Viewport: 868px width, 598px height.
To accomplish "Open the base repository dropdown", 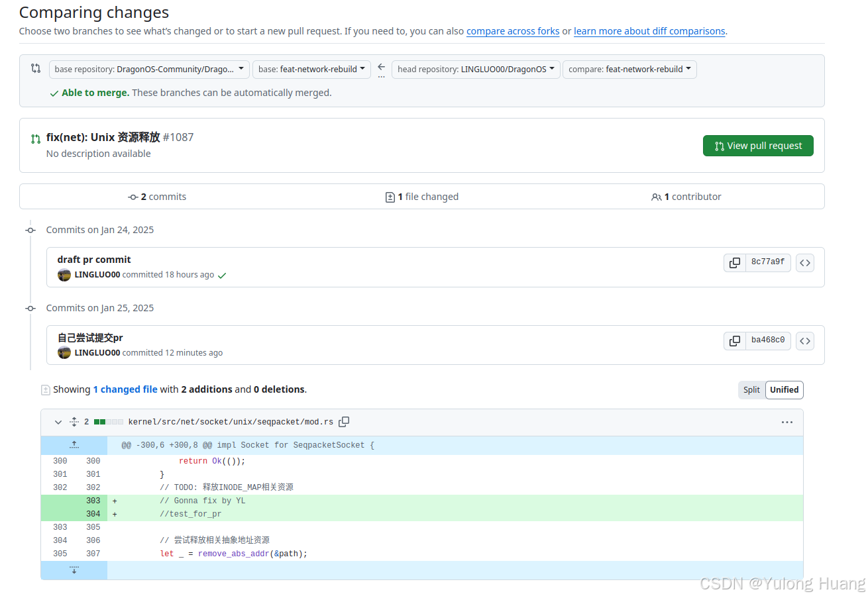I will [149, 69].
